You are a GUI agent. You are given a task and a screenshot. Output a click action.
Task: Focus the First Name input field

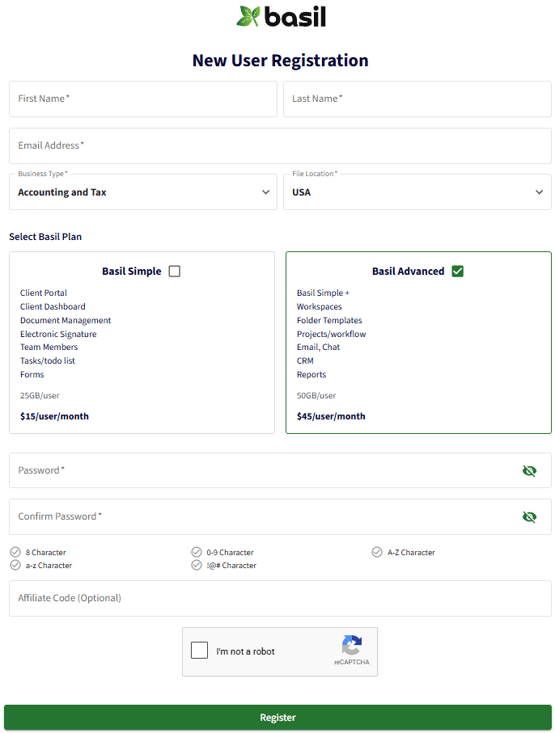(143, 99)
